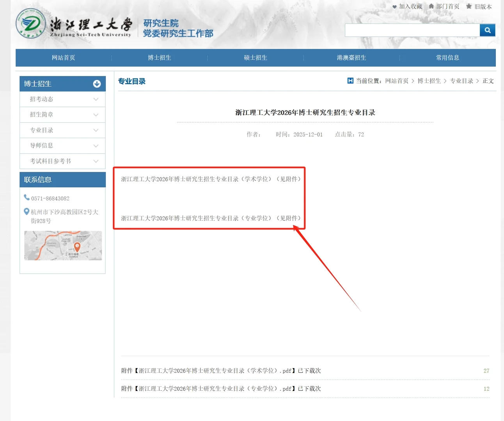The height and width of the screenshot is (421, 504).
Task: Switch to the 港澳臺招生 tab
Action: pos(351,57)
